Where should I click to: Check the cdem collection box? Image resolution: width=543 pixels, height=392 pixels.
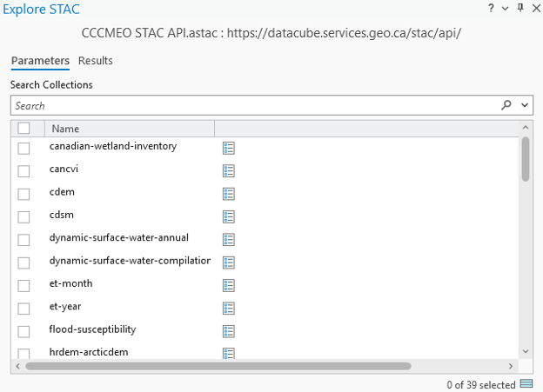click(x=23, y=194)
